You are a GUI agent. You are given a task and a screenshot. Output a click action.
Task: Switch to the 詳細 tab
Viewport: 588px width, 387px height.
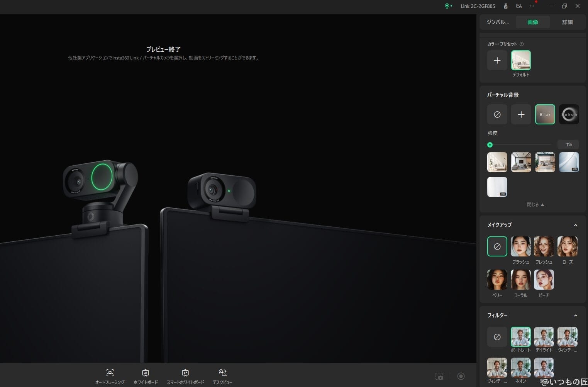(567, 22)
